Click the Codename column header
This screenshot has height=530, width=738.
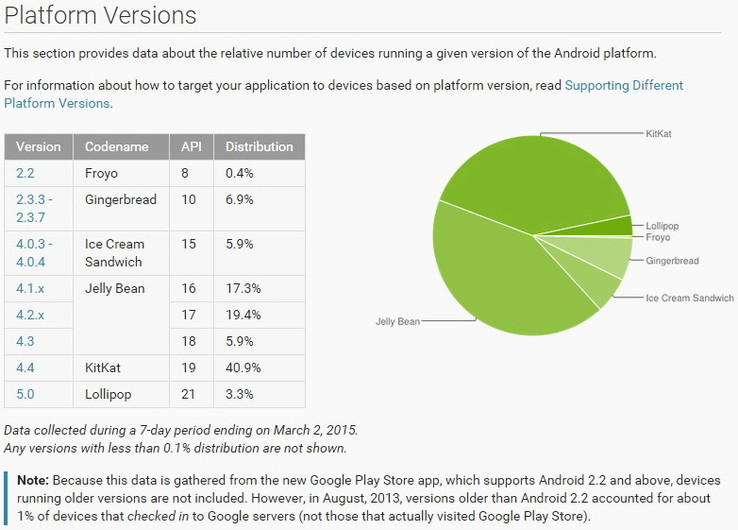click(x=117, y=146)
